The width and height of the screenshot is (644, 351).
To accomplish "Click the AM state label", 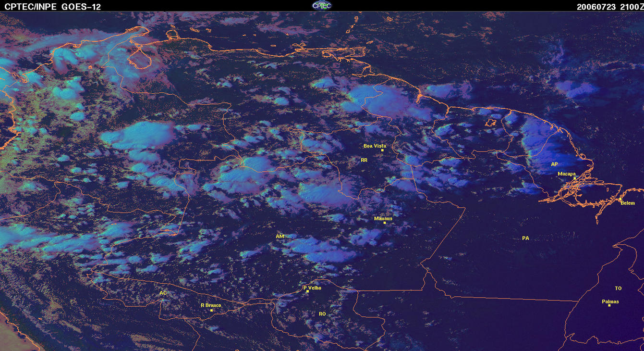I will [280, 237].
